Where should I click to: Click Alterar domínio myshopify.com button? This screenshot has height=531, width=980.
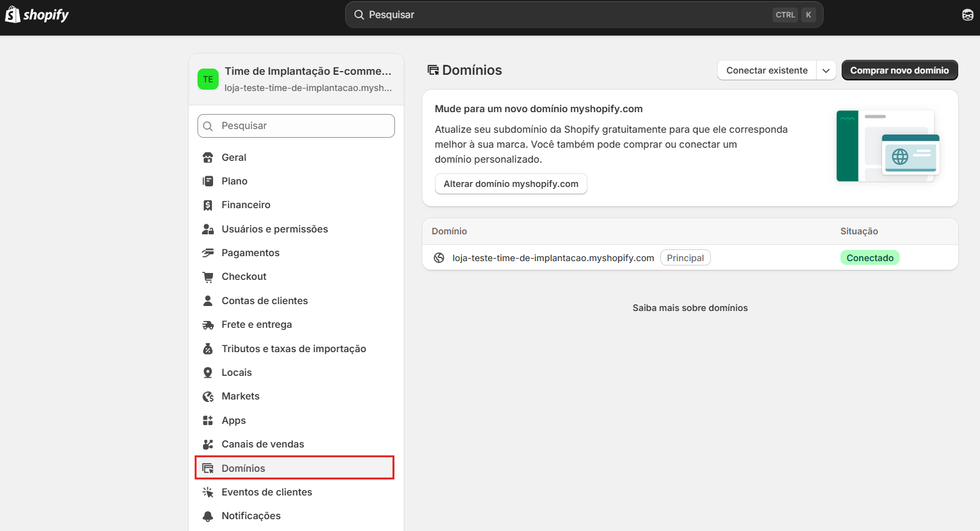(x=511, y=184)
